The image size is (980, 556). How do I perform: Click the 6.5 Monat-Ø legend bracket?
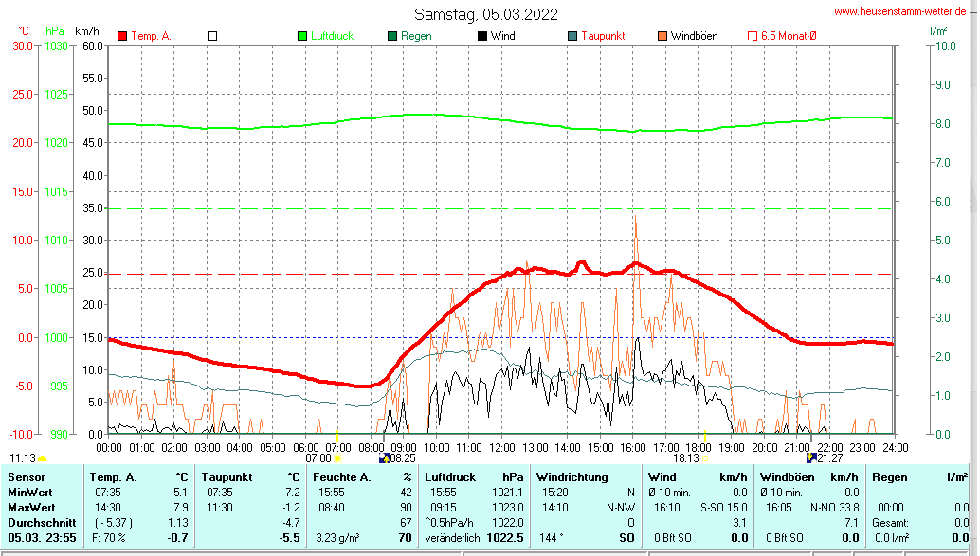[x=753, y=36]
